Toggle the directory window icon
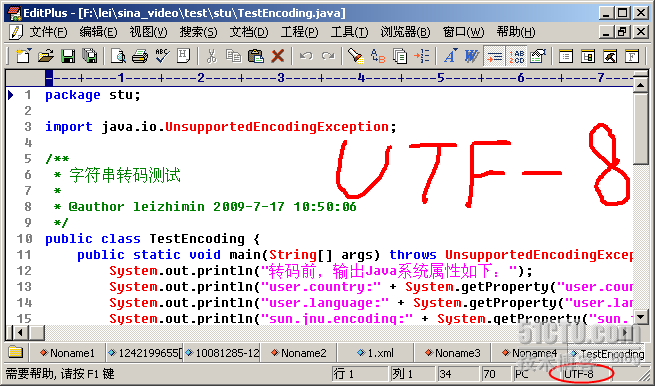Viewport: 655px width, 386px height. pos(588,56)
